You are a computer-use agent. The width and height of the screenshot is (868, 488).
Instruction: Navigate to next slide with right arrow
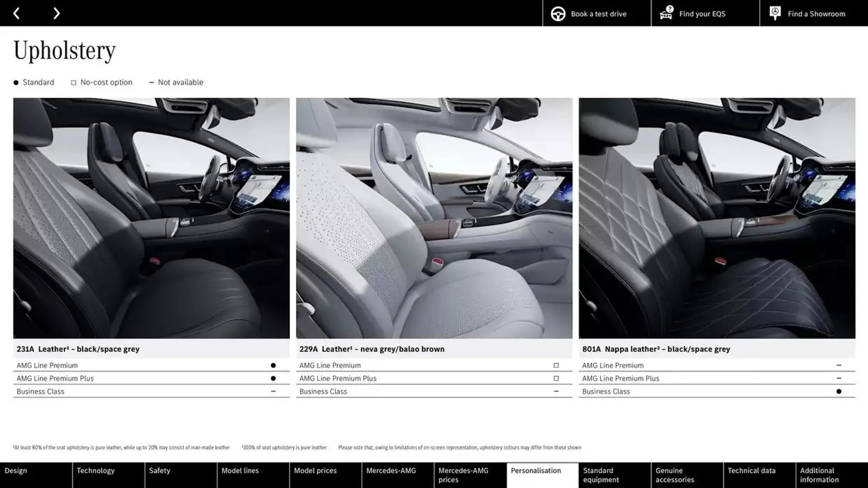click(x=56, y=13)
